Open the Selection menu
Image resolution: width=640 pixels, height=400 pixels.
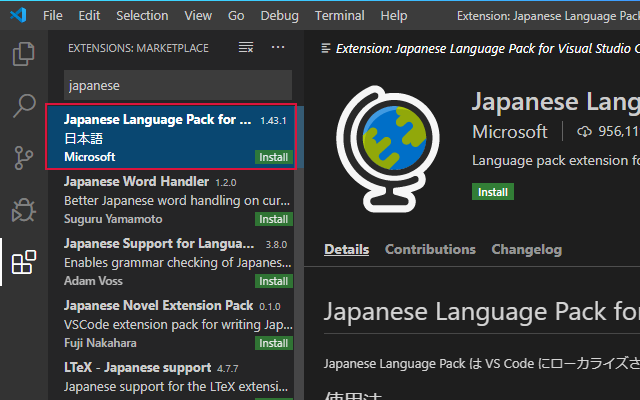(142, 16)
